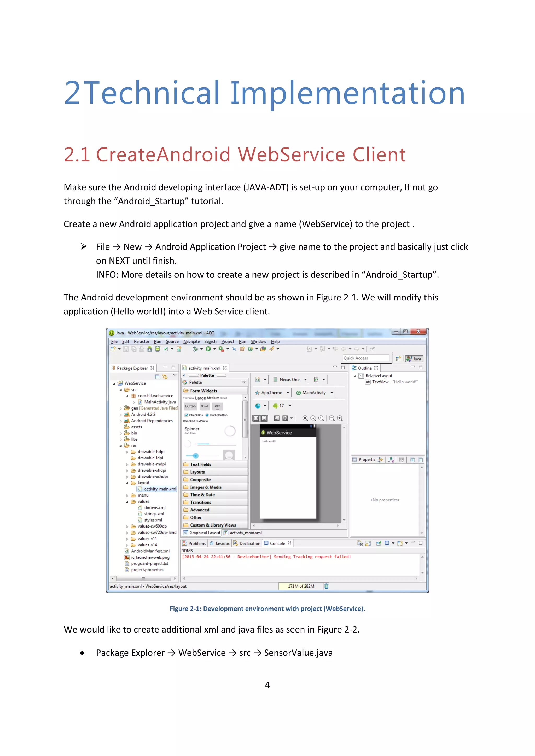Switch to the Declaration tab

click(x=247, y=543)
